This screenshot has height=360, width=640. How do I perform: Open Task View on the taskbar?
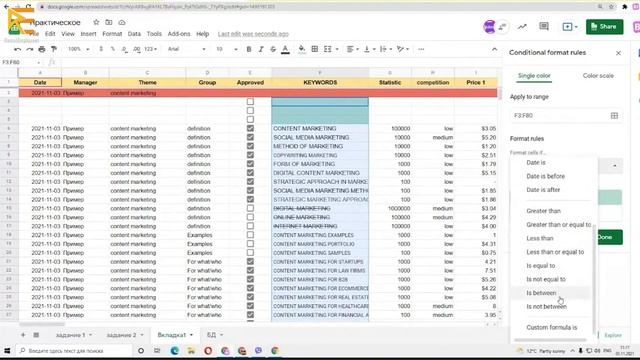(157, 351)
